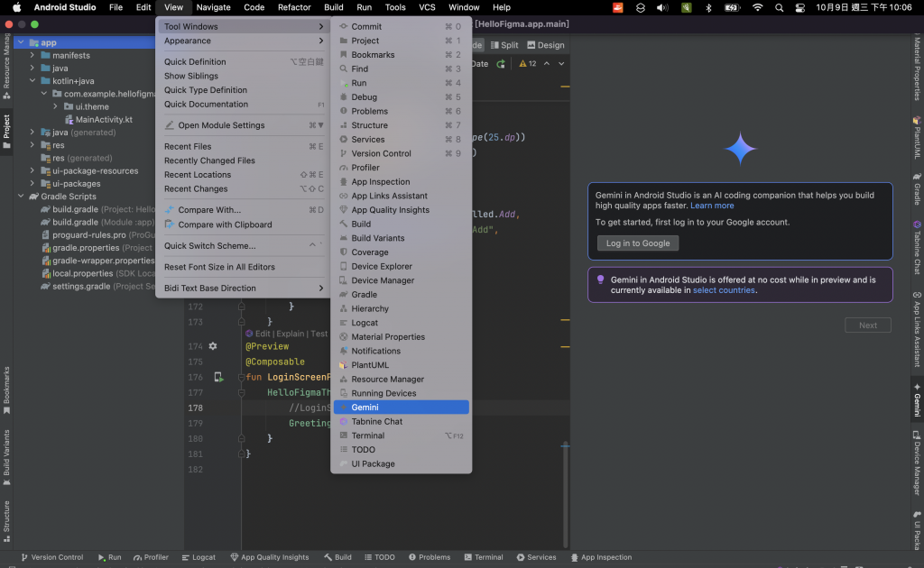Click the Log in to Google button

[638, 243]
